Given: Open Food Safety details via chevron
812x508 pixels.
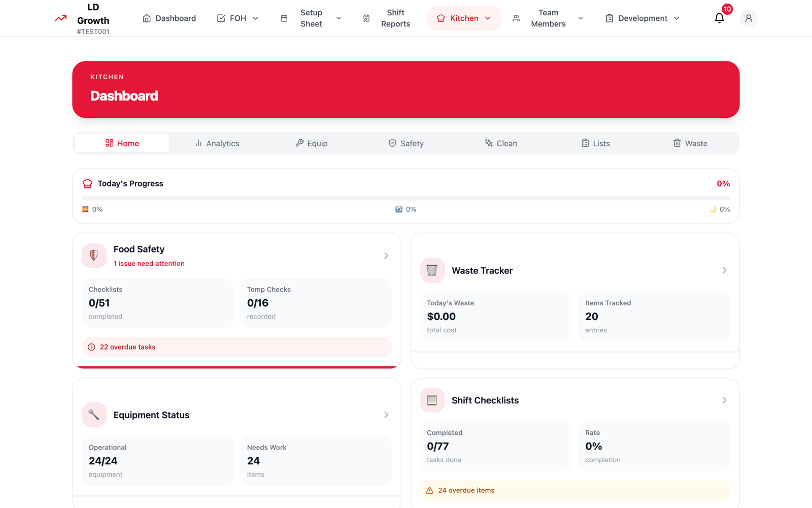Looking at the screenshot, I should [x=386, y=256].
